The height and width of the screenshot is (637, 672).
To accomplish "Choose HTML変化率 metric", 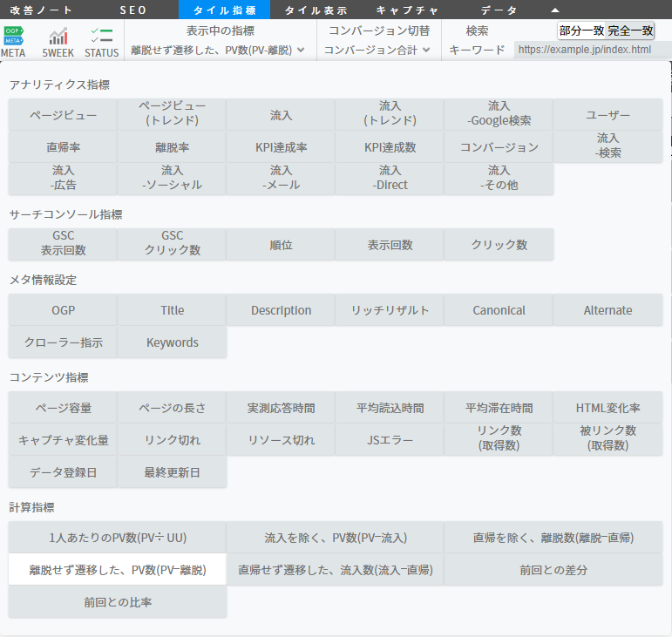I will 608,408.
